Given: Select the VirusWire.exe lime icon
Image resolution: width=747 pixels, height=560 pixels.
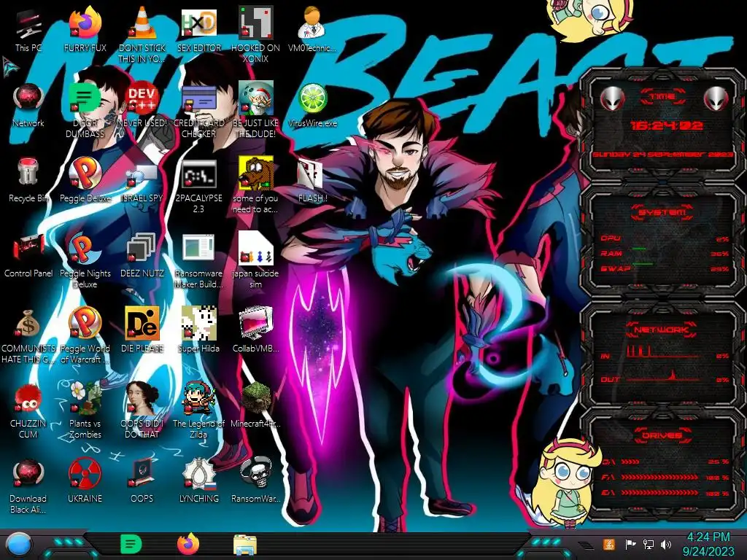Looking at the screenshot, I should [312, 105].
